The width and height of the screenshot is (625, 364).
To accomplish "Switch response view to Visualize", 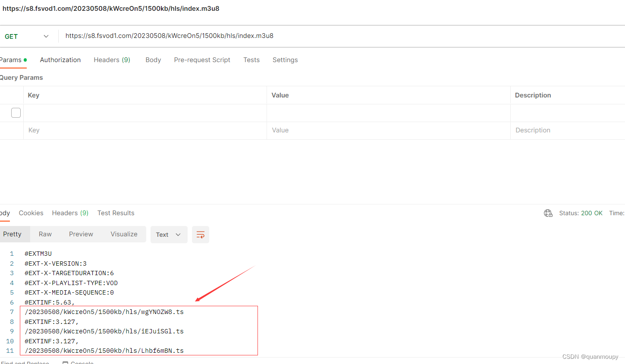I will pyautogui.click(x=124, y=234).
